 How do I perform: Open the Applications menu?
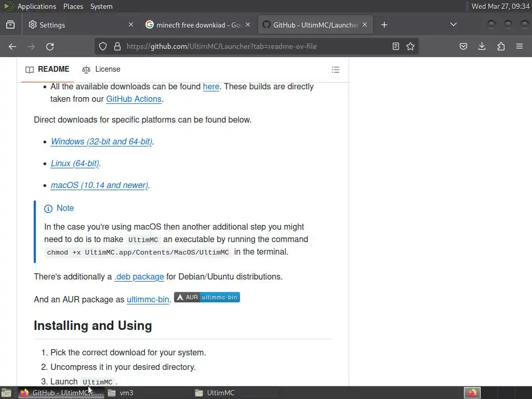[37, 6]
